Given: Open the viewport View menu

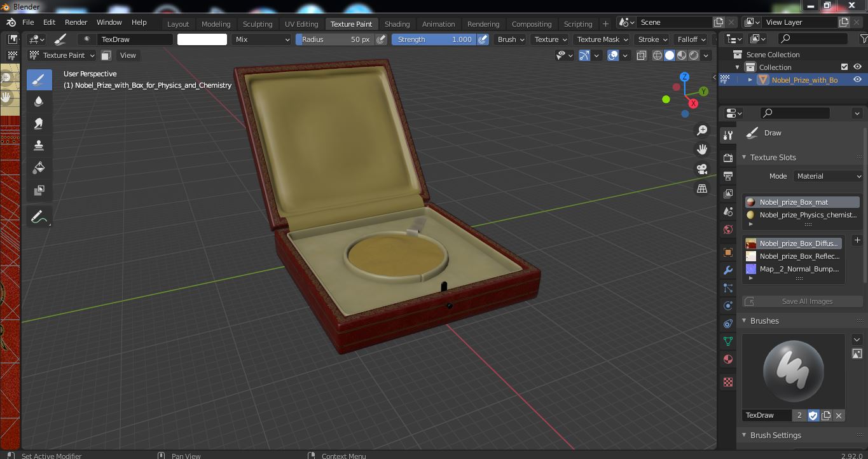Looking at the screenshot, I should tap(128, 55).
